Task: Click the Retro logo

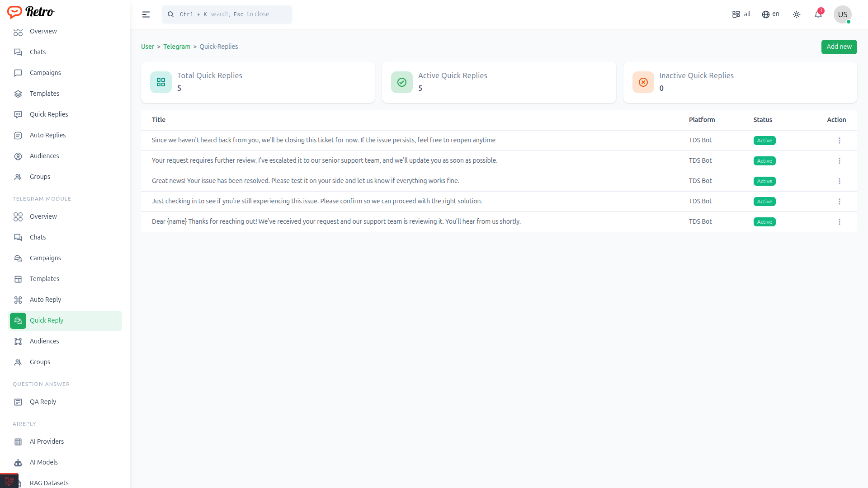Action: point(31,12)
